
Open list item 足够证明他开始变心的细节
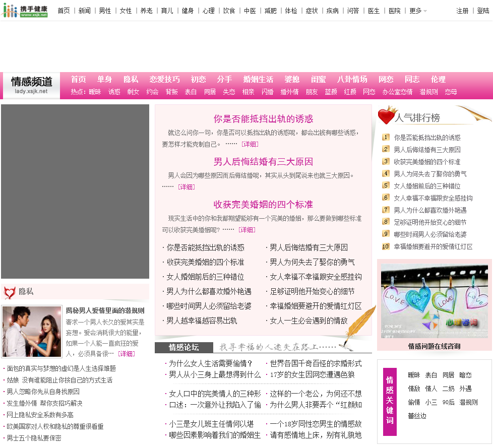click(x=312, y=291)
